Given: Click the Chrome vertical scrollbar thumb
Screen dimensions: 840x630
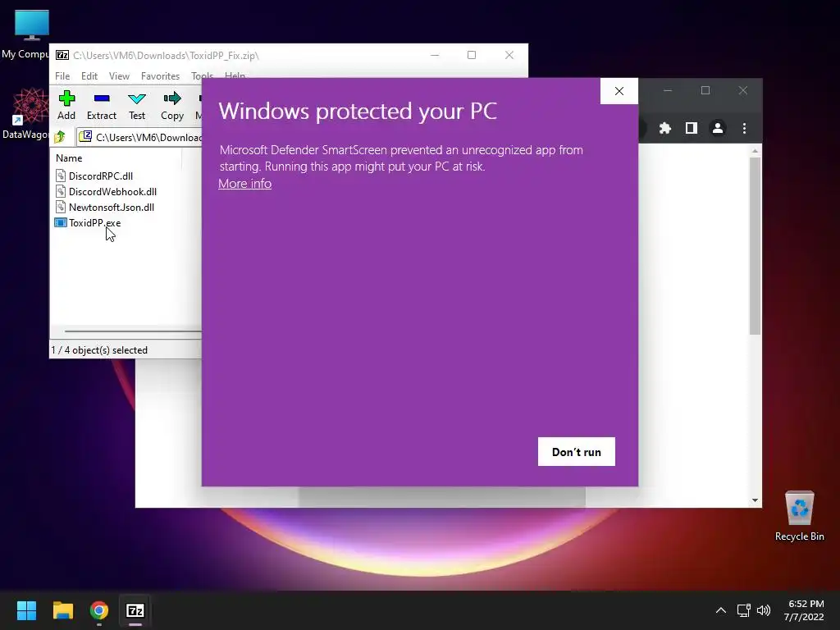Looking at the screenshot, I should coord(755,246).
